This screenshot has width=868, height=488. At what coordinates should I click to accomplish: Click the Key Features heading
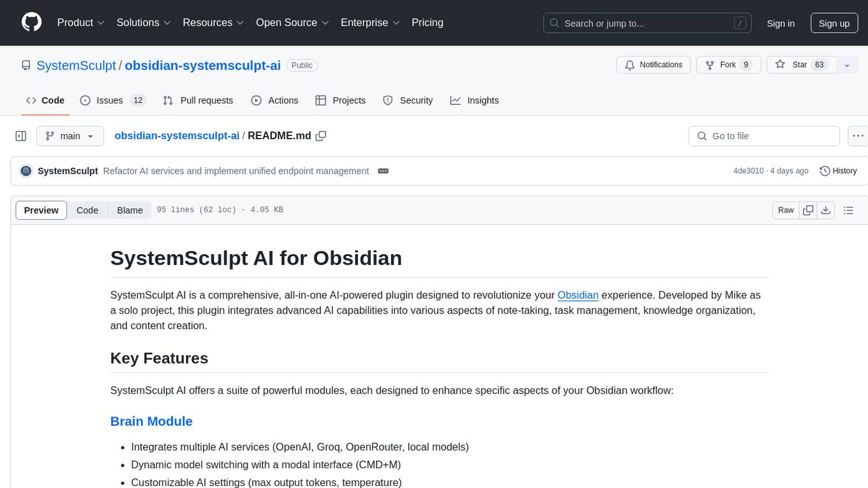click(159, 358)
